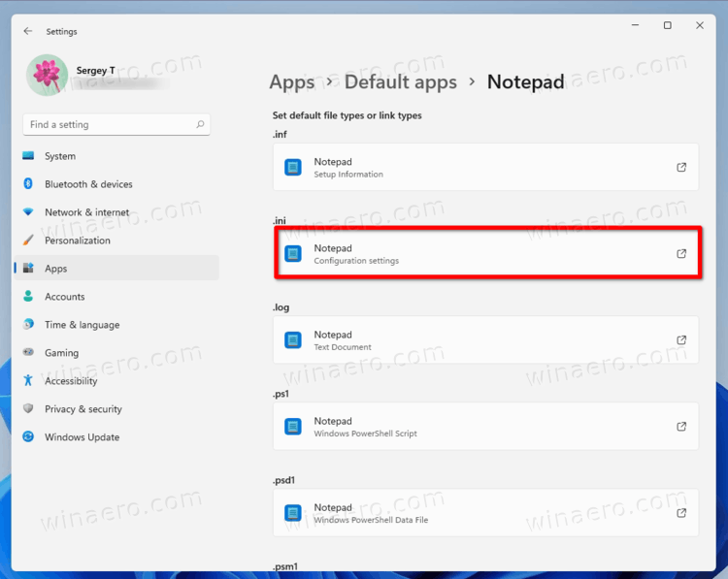Click the external link icon for .psd1
The image size is (728, 579).
coord(681,513)
